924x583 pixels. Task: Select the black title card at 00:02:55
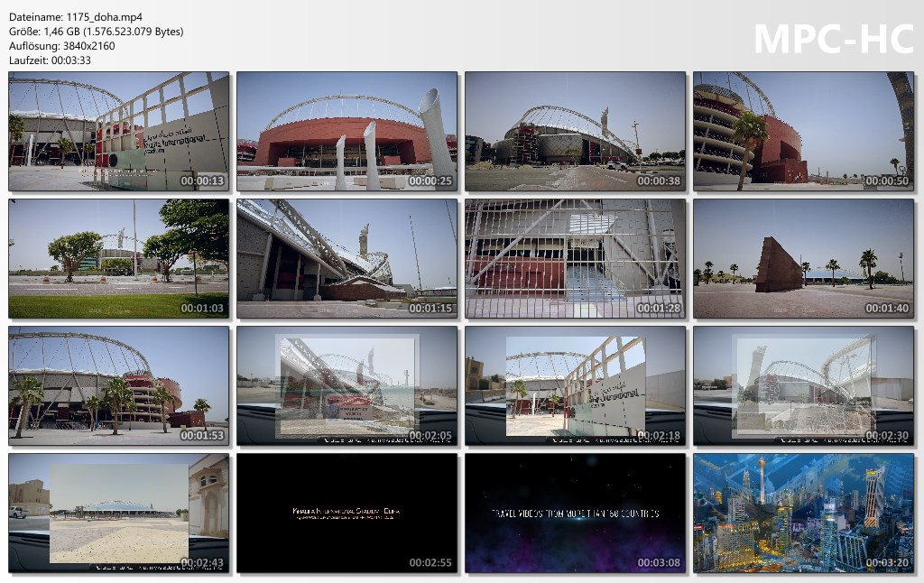tap(347, 514)
